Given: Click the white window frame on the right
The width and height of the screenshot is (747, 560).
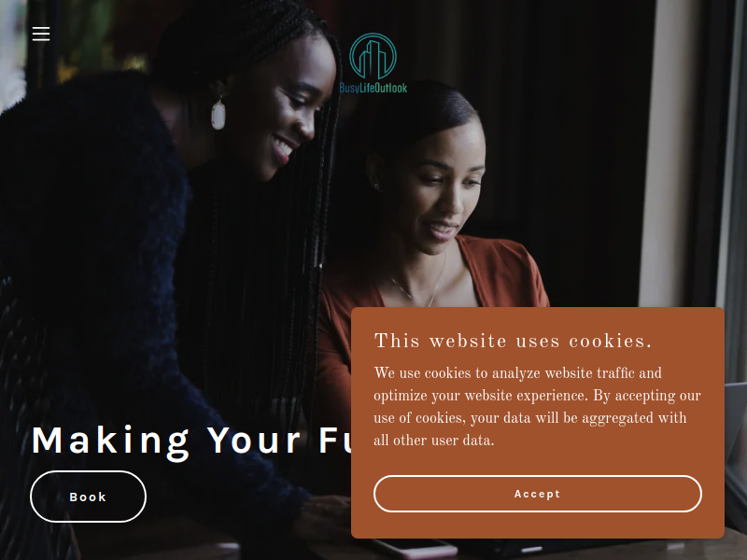Looking at the screenshot, I should click(x=667, y=152).
